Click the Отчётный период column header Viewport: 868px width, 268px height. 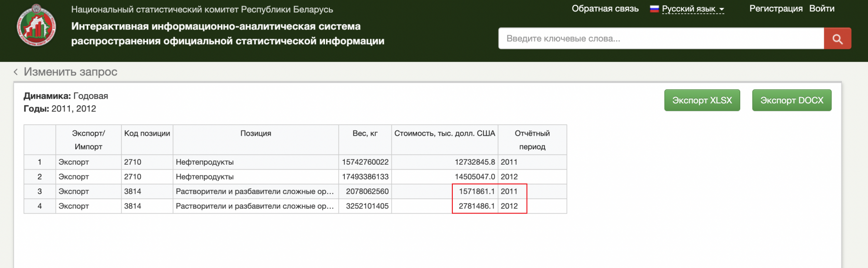532,140
